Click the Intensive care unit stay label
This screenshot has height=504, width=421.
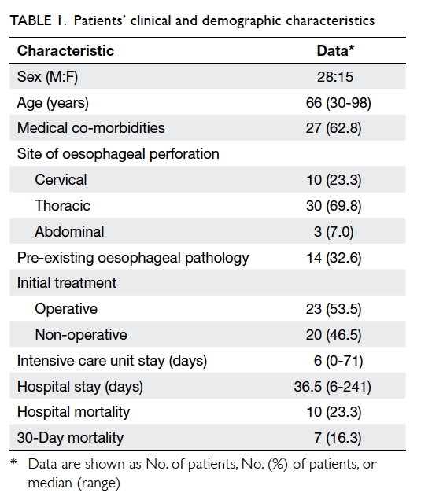click(112, 361)
